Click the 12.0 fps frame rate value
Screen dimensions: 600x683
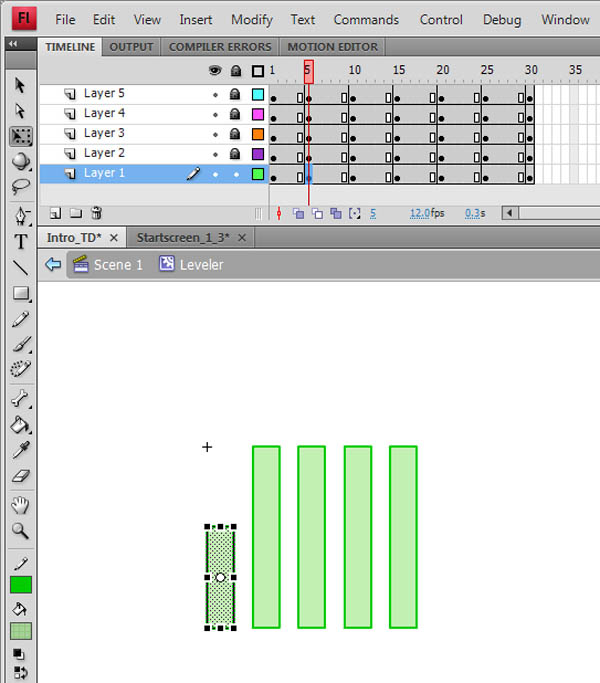(x=420, y=213)
